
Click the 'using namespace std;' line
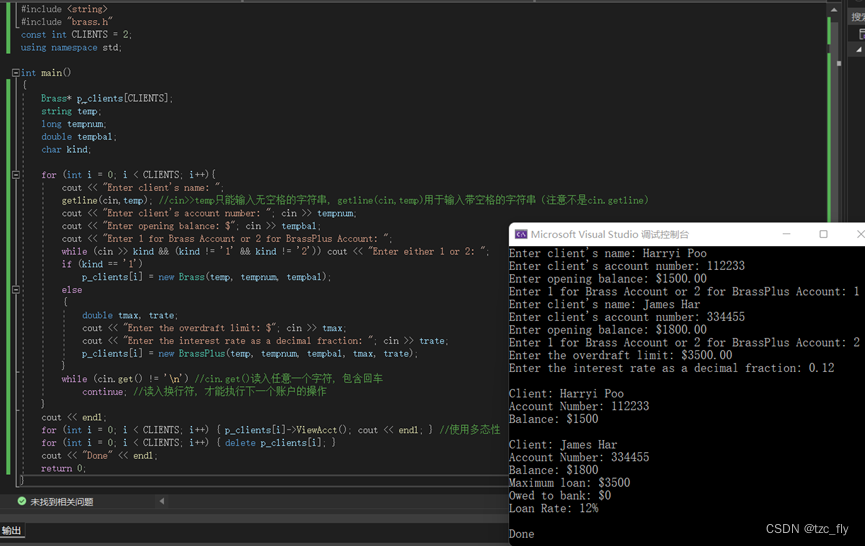(71, 47)
